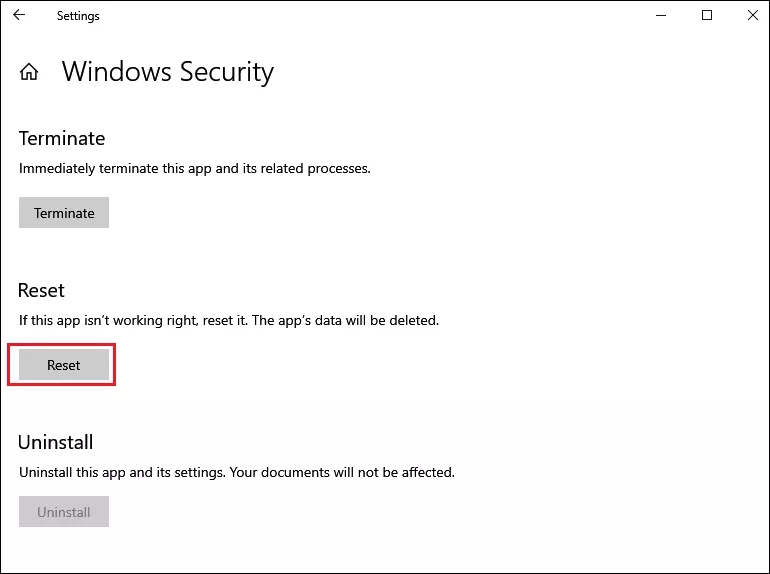
Task: Click the 'Immediately terminate this app' description
Action: coord(194,168)
